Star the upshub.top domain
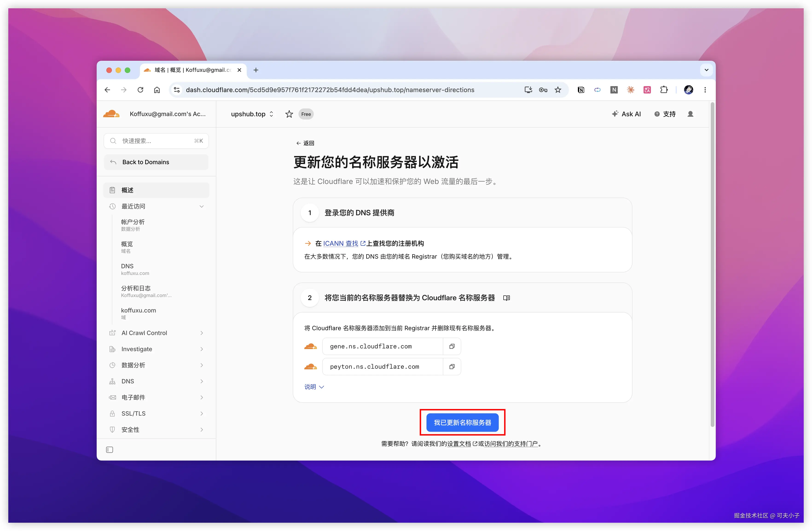This screenshot has width=812, height=531. point(289,114)
